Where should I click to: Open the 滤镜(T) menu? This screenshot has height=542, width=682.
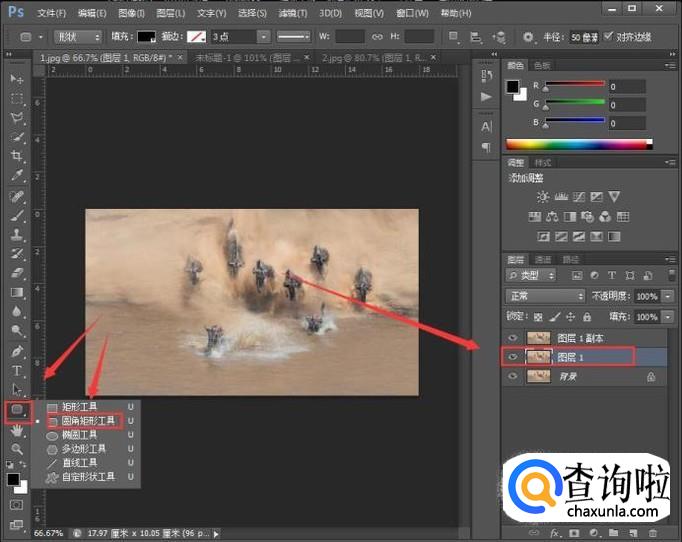pyautogui.click(x=293, y=13)
